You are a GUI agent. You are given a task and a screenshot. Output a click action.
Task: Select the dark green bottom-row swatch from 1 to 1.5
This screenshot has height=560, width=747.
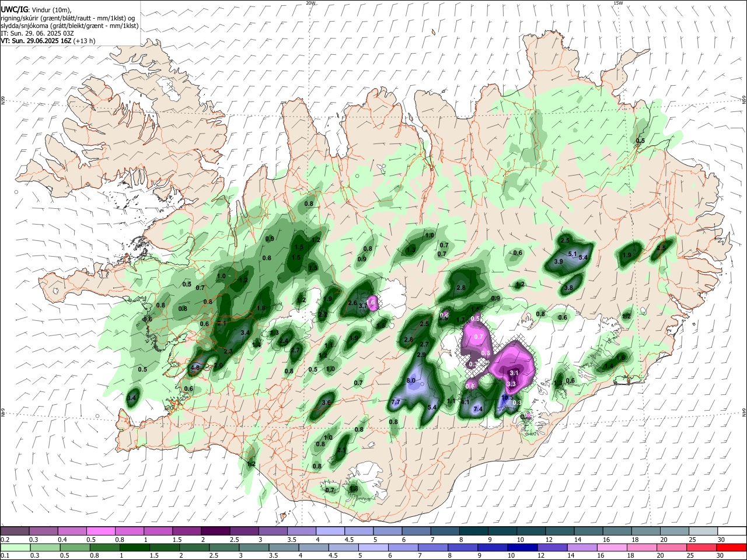[135, 548]
